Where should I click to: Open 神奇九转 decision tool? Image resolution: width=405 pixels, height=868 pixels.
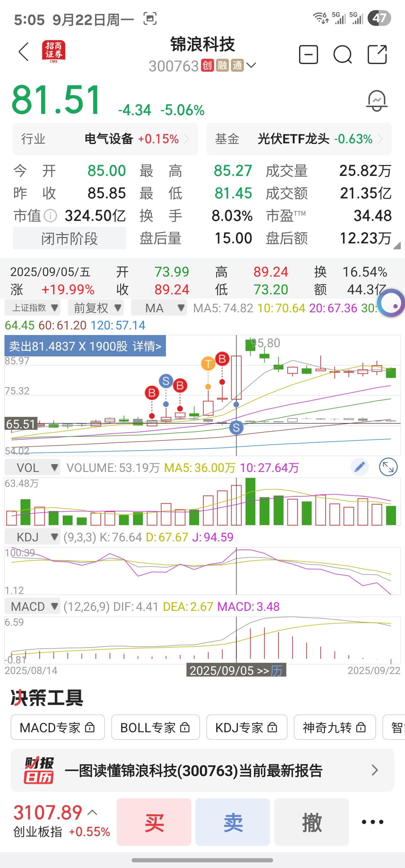point(335,727)
